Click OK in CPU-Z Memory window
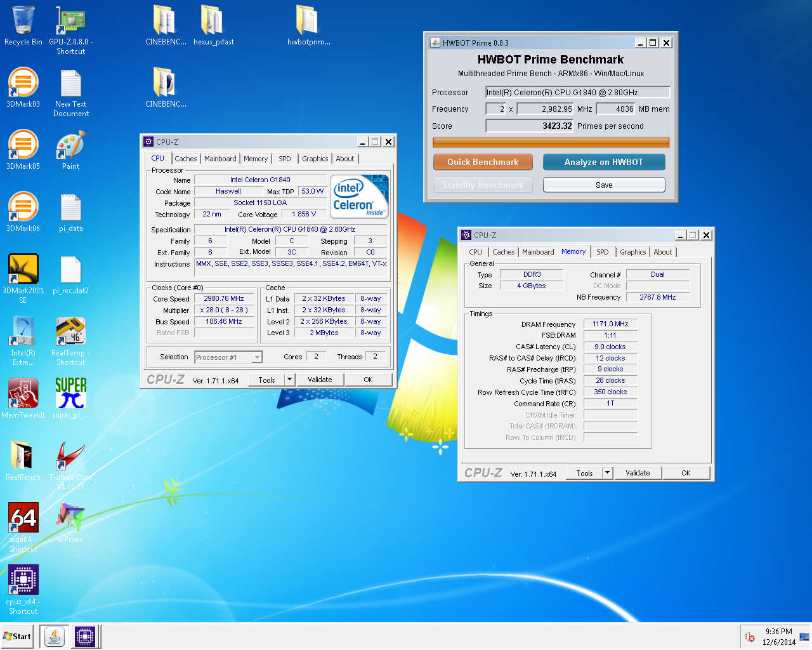Screen dimensions: 812x650 (x=686, y=473)
